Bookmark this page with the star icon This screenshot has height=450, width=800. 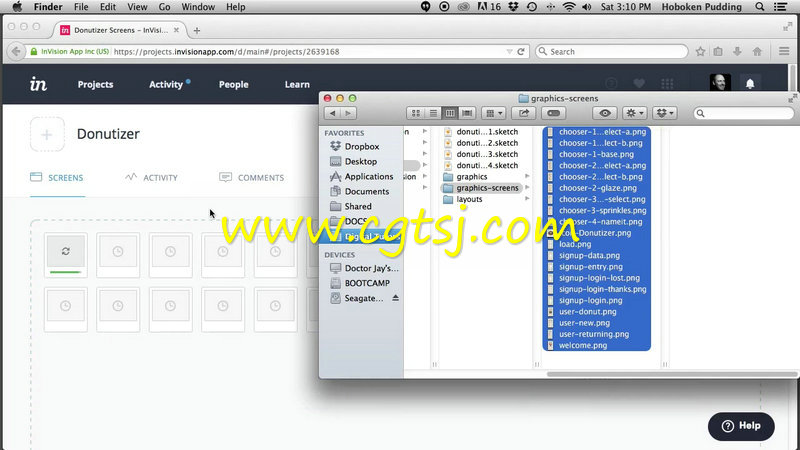click(x=701, y=52)
